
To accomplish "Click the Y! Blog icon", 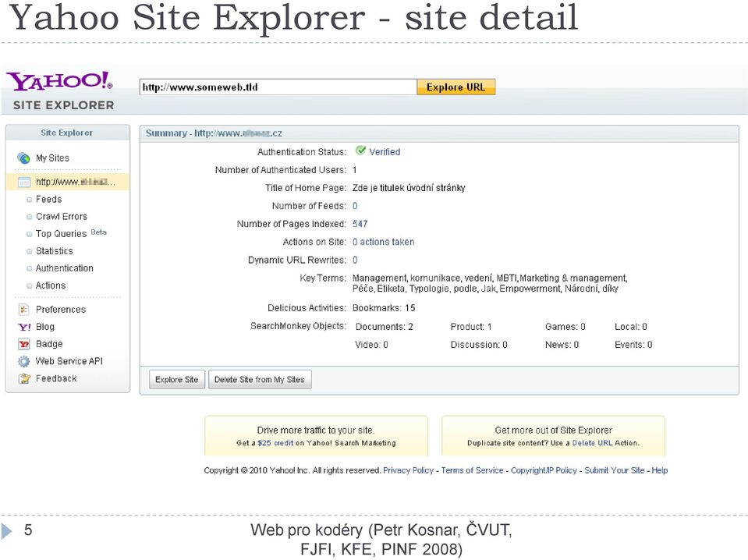I will pyautogui.click(x=24, y=328).
